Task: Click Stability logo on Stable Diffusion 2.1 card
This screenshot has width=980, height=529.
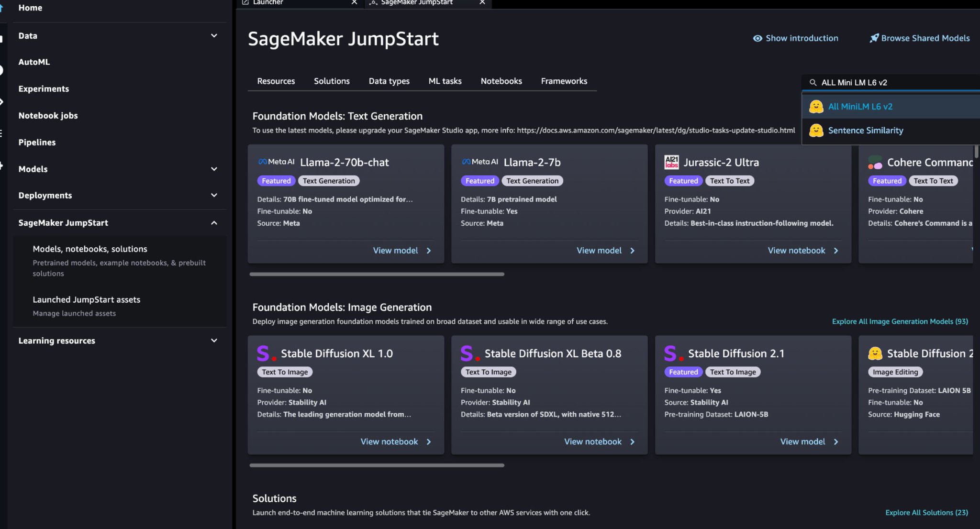Action: click(x=674, y=353)
